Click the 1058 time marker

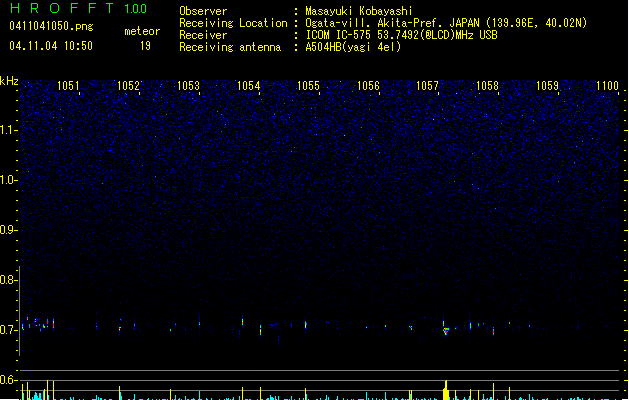pyautogui.click(x=487, y=85)
